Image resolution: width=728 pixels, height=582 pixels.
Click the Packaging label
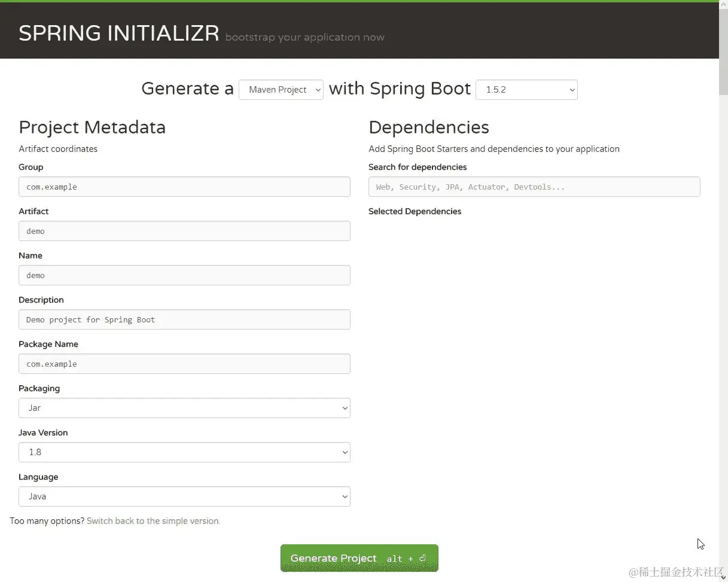[x=39, y=388]
